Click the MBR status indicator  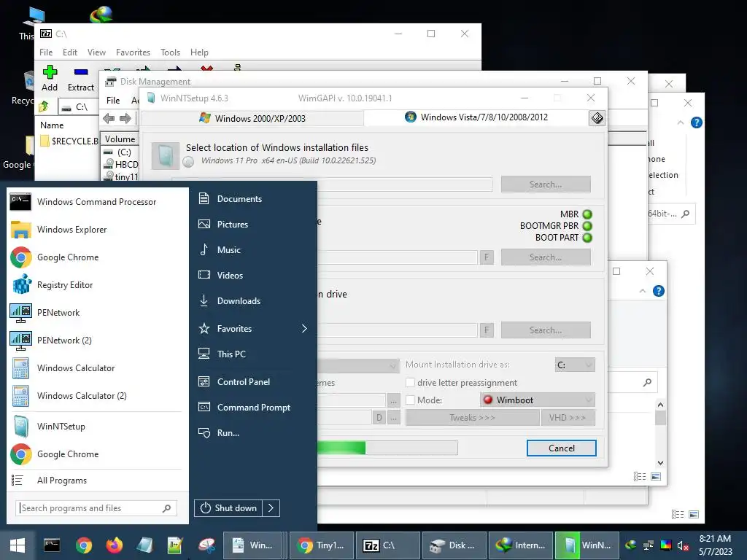point(587,214)
